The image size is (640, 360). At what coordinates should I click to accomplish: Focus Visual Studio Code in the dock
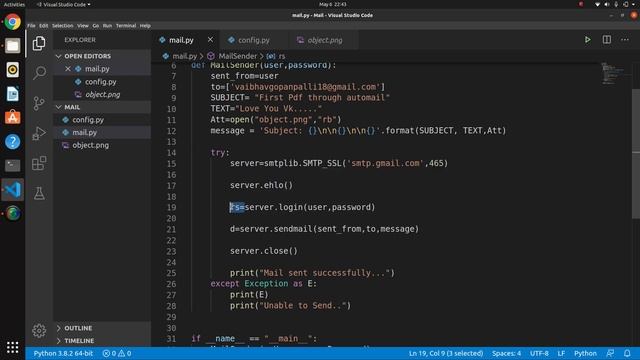pos(12,189)
